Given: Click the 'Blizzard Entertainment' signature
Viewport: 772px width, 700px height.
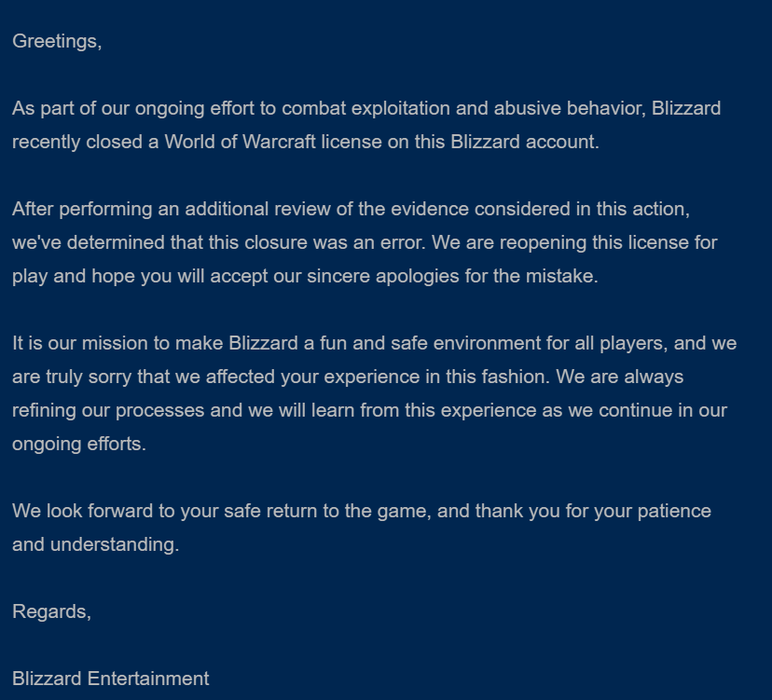Looking at the screenshot, I should (110, 679).
